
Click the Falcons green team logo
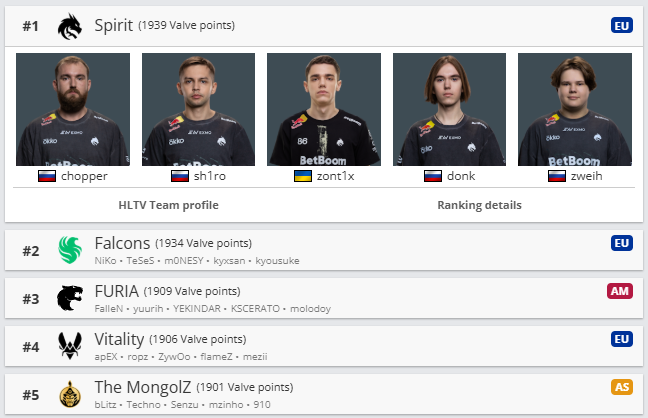coord(70,250)
